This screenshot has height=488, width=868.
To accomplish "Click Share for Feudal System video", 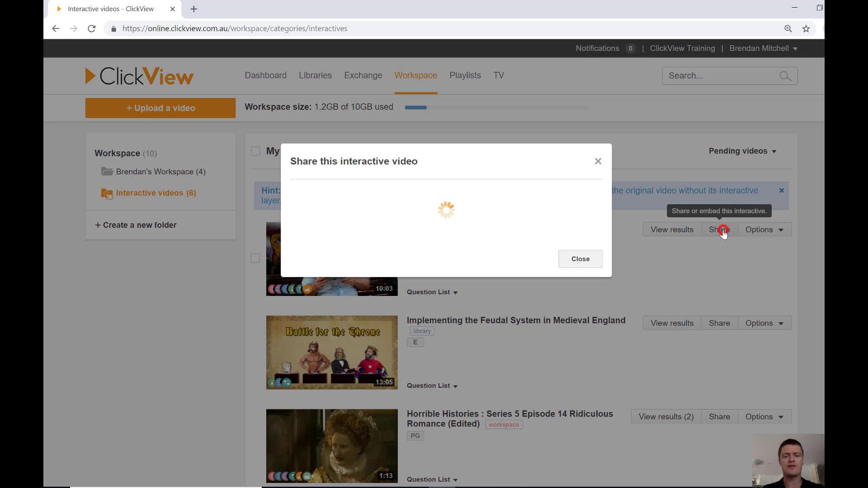I will click(x=719, y=323).
